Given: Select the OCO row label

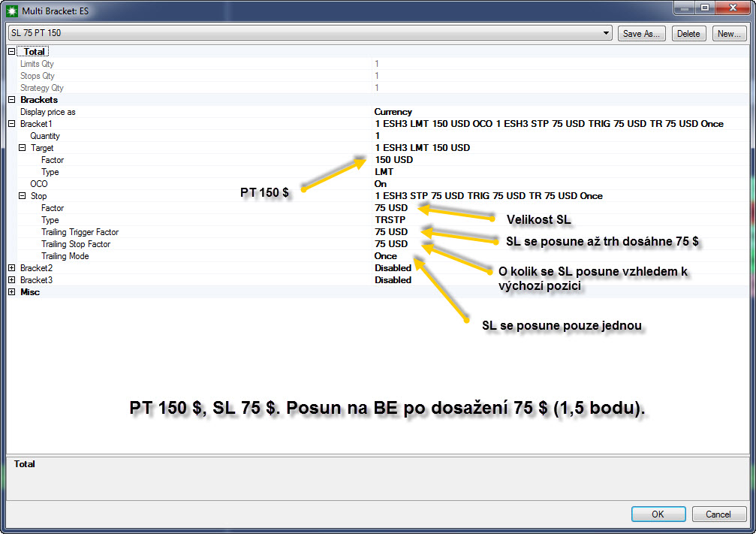Looking at the screenshot, I should pos(39,184).
